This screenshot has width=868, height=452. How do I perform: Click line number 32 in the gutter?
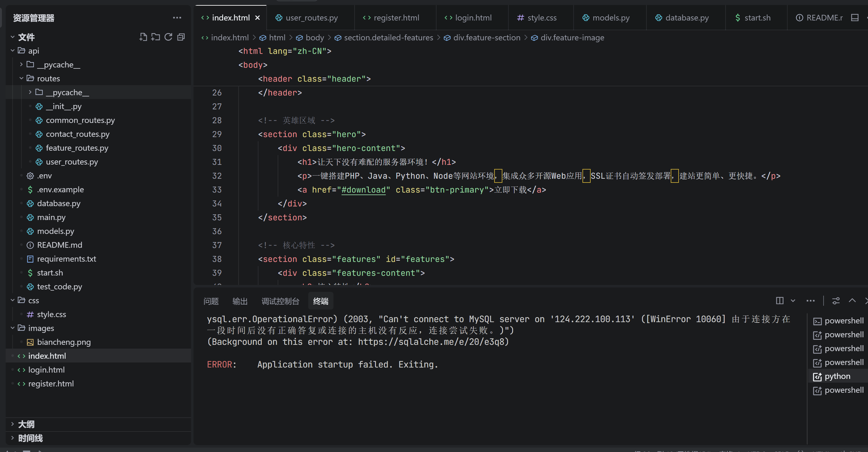pos(217,176)
